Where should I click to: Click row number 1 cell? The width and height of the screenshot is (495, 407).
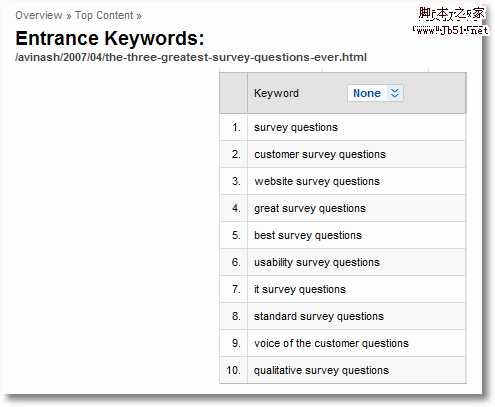tap(234, 127)
